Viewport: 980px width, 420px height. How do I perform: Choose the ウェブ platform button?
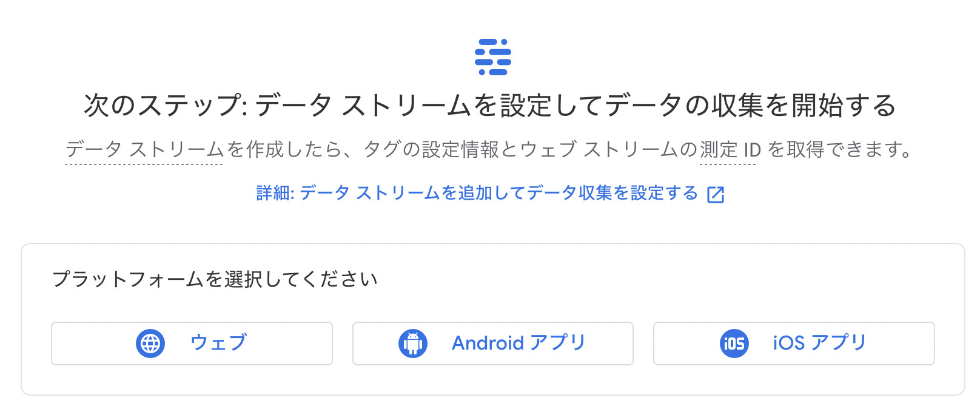[x=192, y=344]
